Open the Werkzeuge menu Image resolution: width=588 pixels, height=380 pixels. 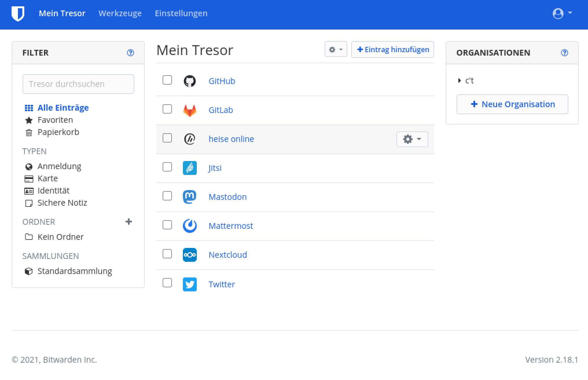coord(120,13)
